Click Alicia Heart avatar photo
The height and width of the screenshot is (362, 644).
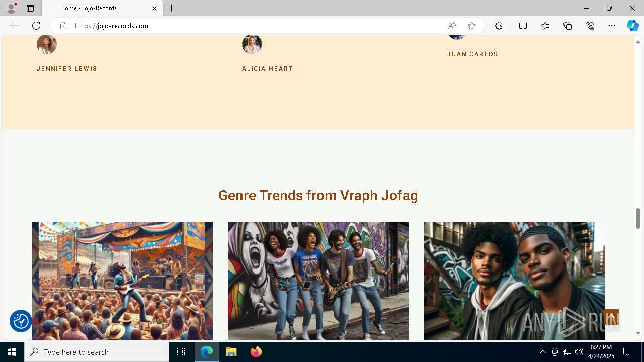click(x=252, y=44)
